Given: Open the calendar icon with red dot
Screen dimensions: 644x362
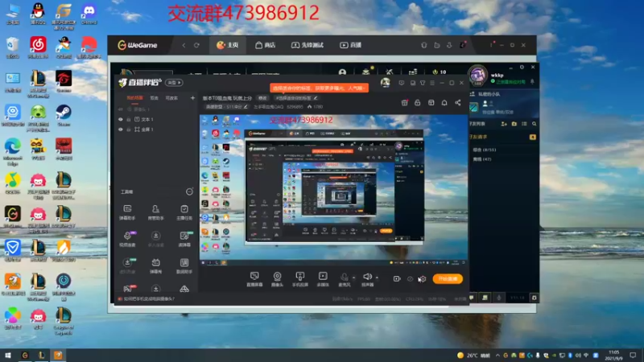Looking at the screenshot, I should (405, 103).
